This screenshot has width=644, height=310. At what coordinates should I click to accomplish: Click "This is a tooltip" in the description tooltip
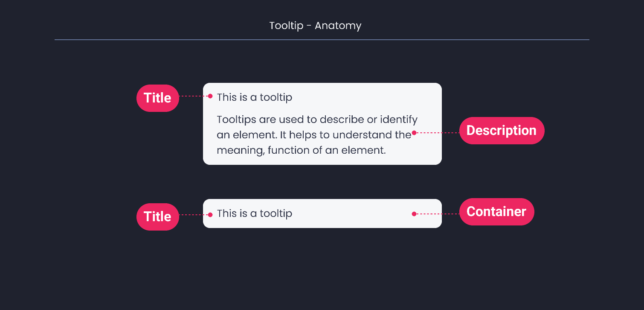click(x=255, y=97)
